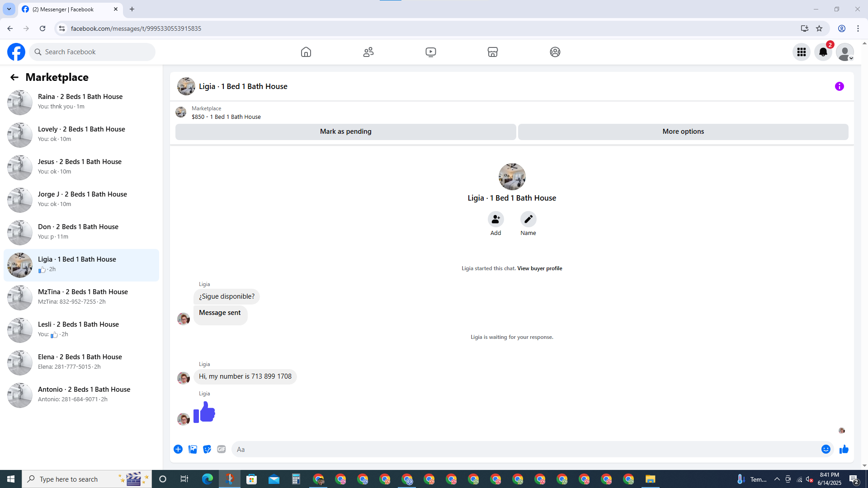Go back in browser history
Image resolution: width=868 pixels, height=488 pixels.
[10, 28]
